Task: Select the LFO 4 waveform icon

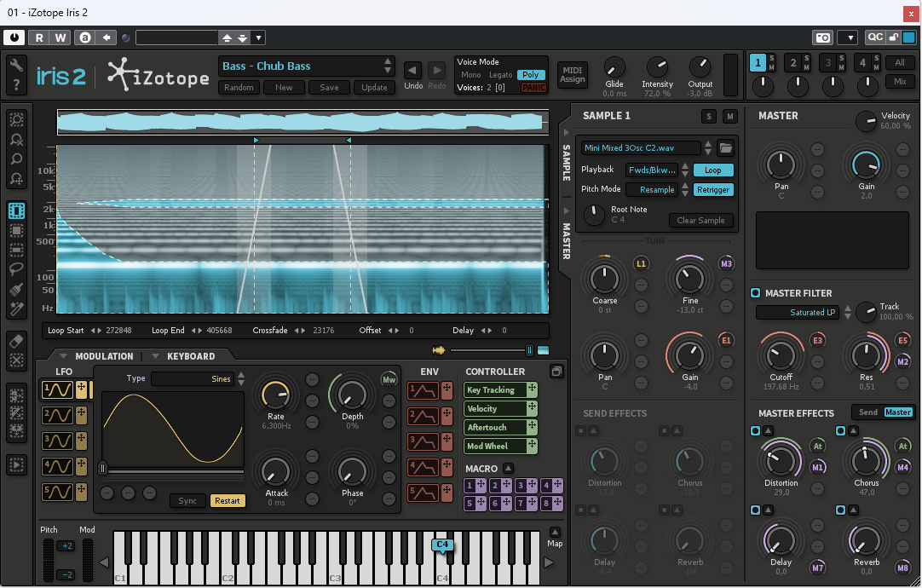Action: [x=58, y=466]
